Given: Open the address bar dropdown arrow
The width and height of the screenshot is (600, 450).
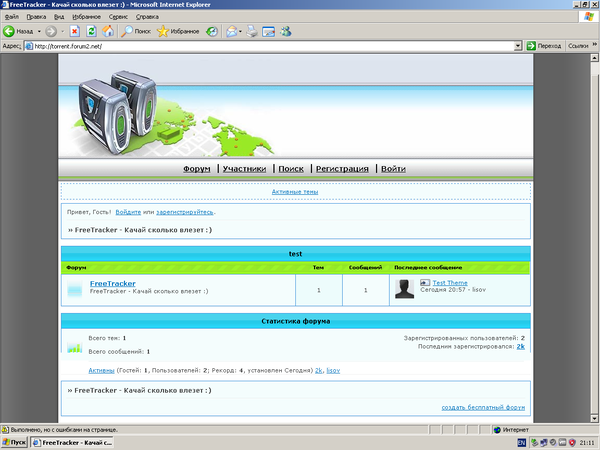Looking at the screenshot, I should pos(518,46).
